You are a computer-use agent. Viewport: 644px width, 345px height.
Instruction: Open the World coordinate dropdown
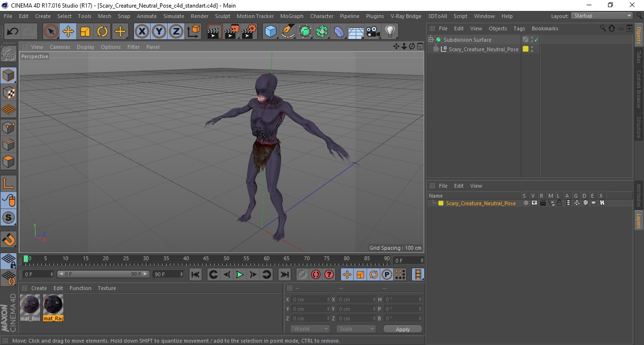click(x=310, y=329)
